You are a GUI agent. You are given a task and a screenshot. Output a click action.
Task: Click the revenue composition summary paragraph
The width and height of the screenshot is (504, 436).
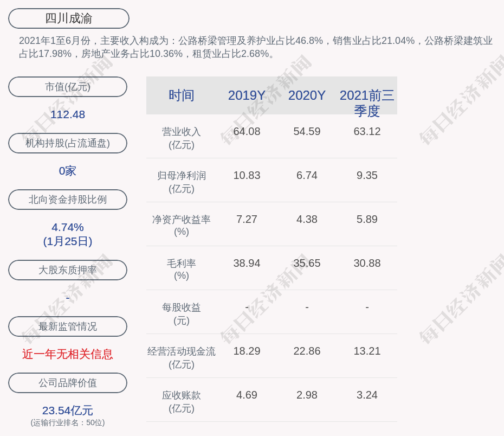click(256, 47)
